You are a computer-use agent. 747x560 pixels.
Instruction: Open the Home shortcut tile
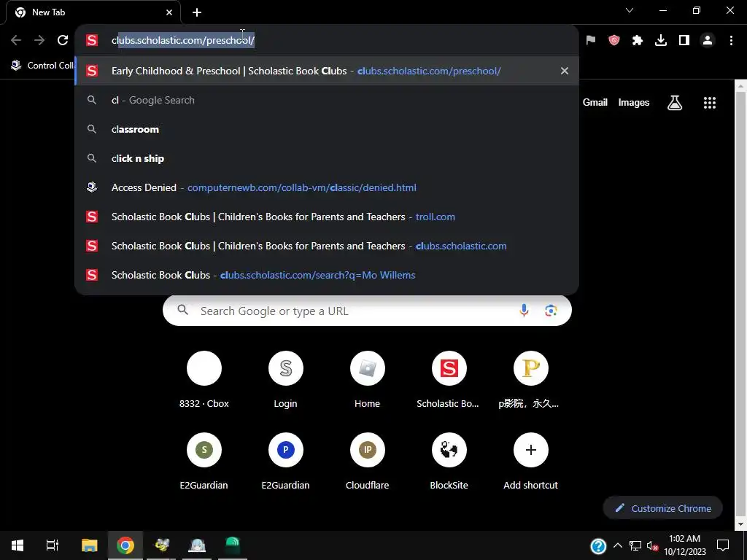(x=368, y=381)
